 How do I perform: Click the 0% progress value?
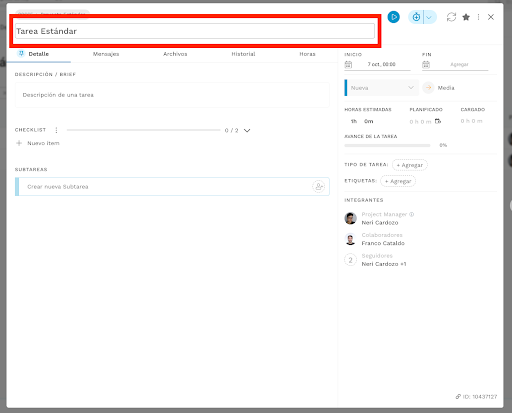pyautogui.click(x=443, y=145)
